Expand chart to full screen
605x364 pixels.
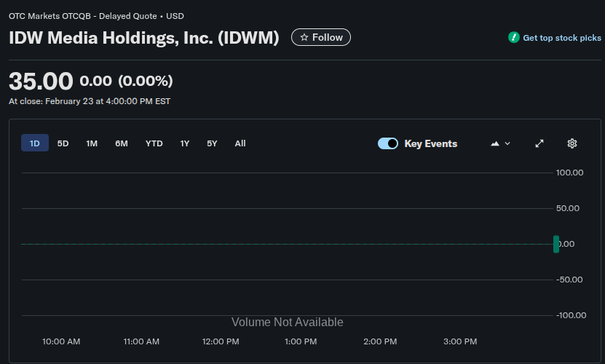[x=539, y=143]
